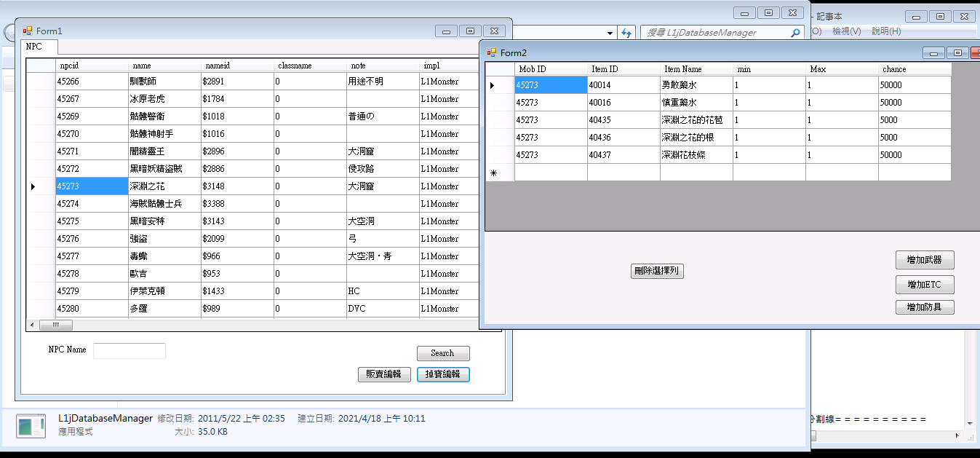Click Notepad horizontal scrollbar right arrow

957,435
